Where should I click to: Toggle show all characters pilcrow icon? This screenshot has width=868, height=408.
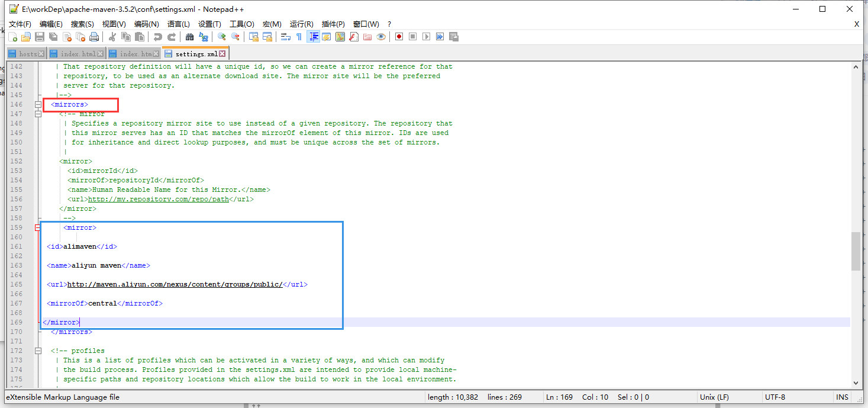299,37
